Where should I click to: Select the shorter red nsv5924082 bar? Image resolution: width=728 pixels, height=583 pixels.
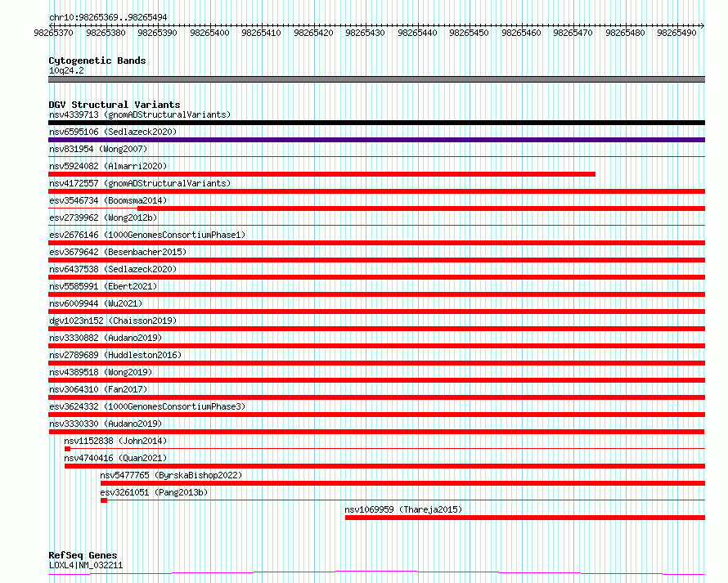point(321,174)
